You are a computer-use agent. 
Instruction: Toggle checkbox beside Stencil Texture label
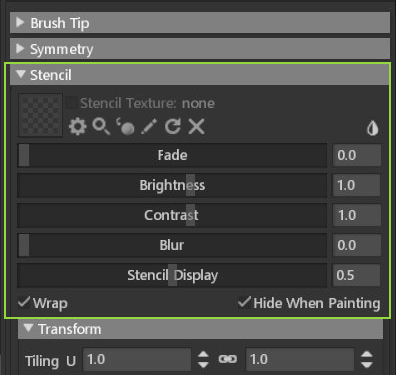[x=71, y=103]
